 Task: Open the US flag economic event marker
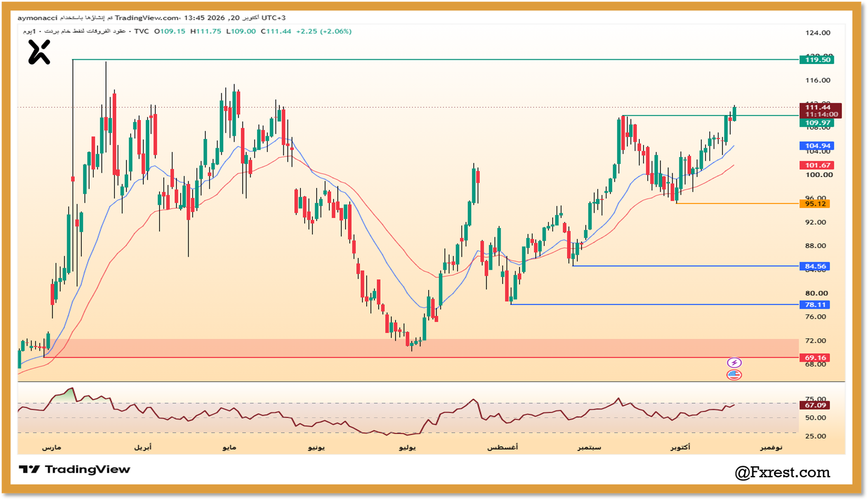[x=734, y=375]
